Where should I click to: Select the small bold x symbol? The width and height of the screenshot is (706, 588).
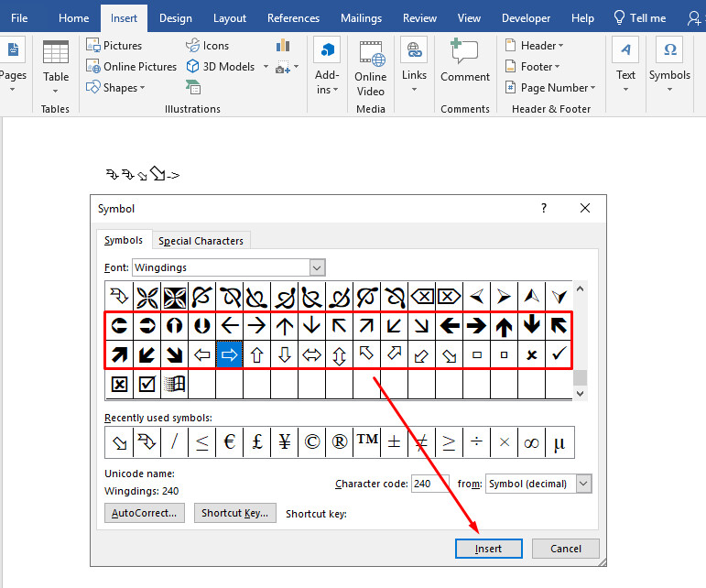point(532,354)
